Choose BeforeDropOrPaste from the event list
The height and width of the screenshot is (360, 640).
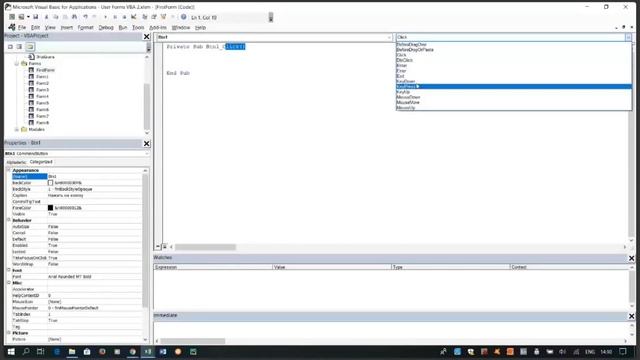pyautogui.click(x=415, y=49)
